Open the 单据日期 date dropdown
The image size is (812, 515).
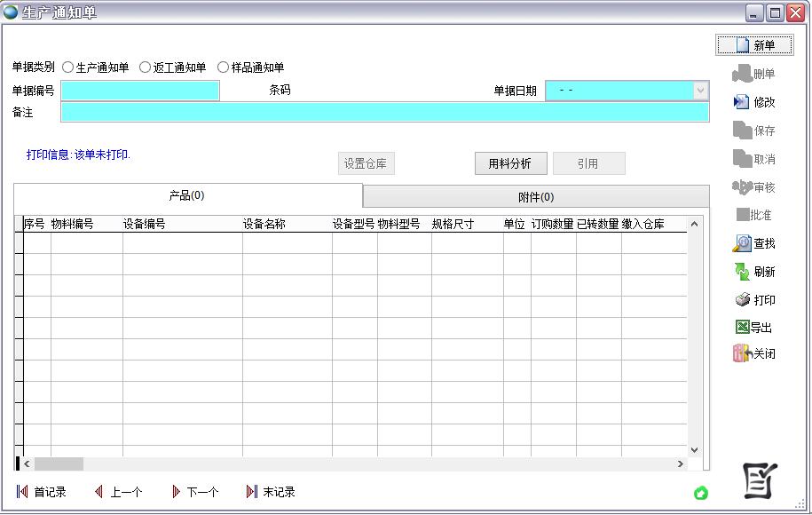point(700,91)
